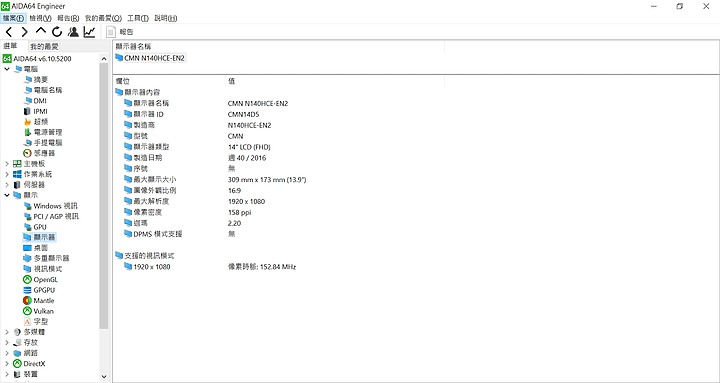The width and height of the screenshot is (720, 383).
Task: Select 感應器 sensor item
Action: (39, 153)
